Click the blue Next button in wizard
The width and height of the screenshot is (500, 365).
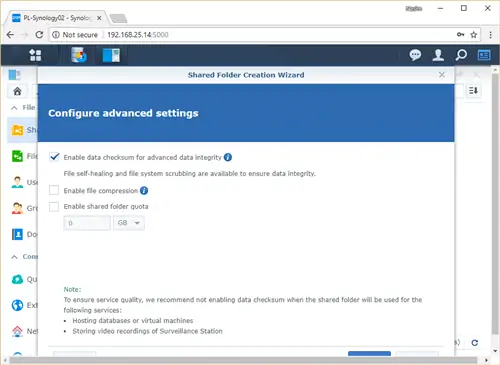[369, 353]
